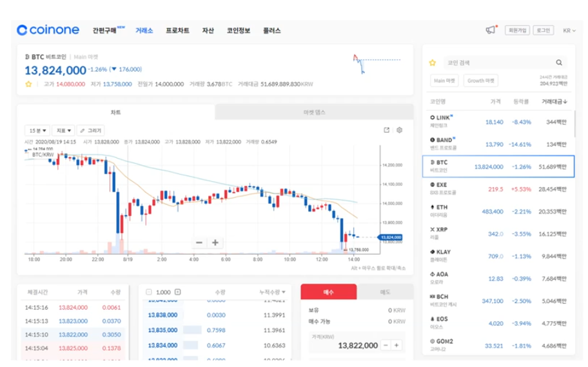Click the 로그인 login button
588x367 pixels.
pyautogui.click(x=543, y=30)
